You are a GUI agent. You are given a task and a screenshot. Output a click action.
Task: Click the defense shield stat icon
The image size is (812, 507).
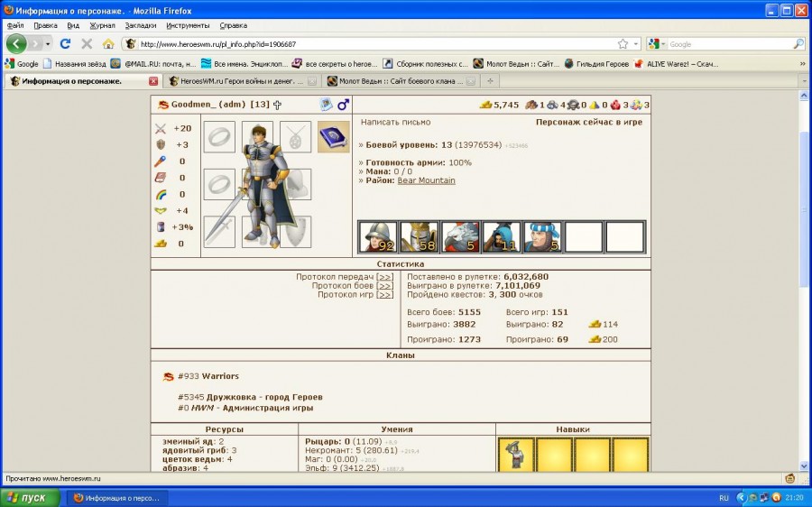(x=161, y=145)
